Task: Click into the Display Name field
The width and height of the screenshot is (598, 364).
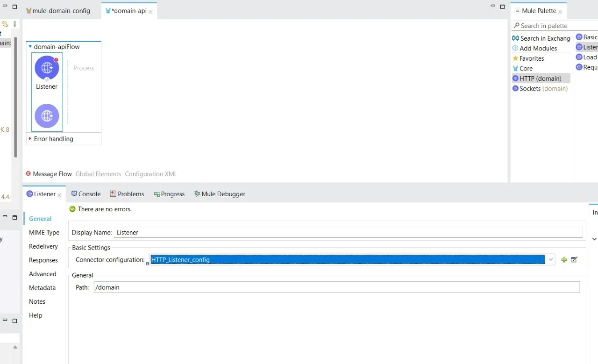Action: click(x=348, y=232)
